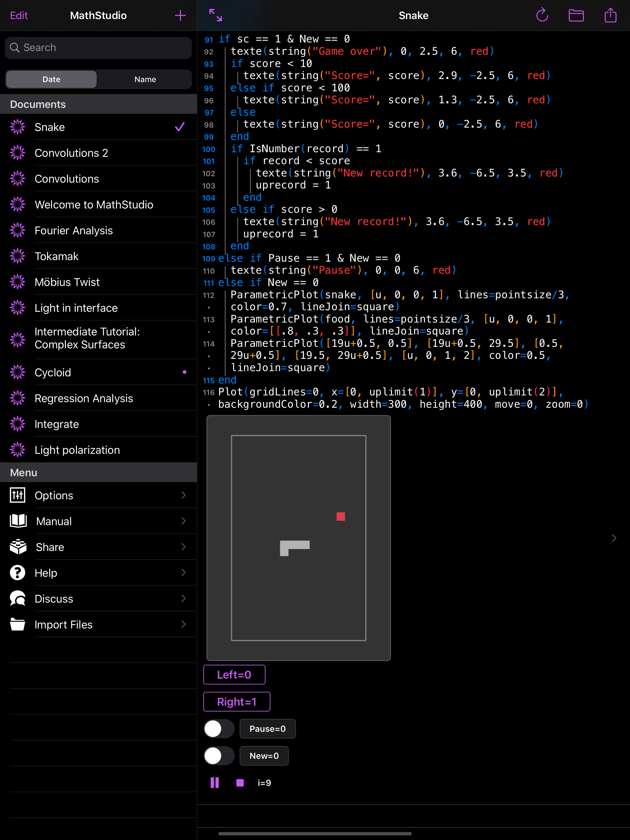Expand the Help menu chevron
The image size is (630, 840).
[x=184, y=573]
